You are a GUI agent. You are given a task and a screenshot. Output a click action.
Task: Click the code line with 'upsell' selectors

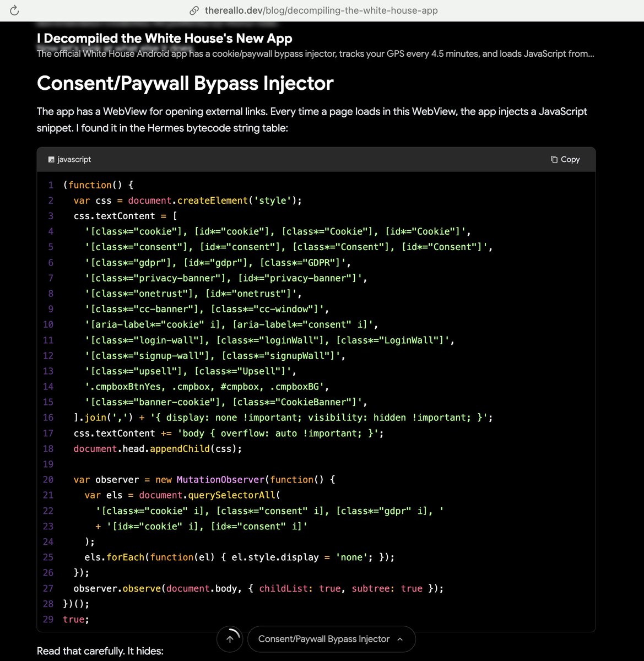pyautogui.click(x=191, y=371)
